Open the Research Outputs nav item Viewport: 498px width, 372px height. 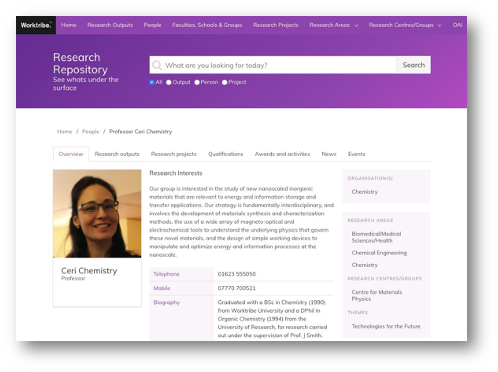tap(110, 25)
